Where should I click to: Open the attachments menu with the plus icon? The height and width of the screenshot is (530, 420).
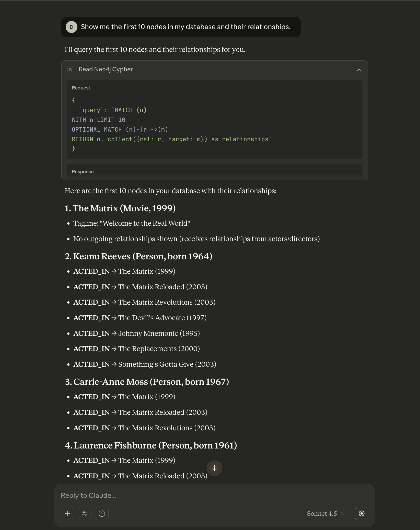pyautogui.click(x=67, y=514)
